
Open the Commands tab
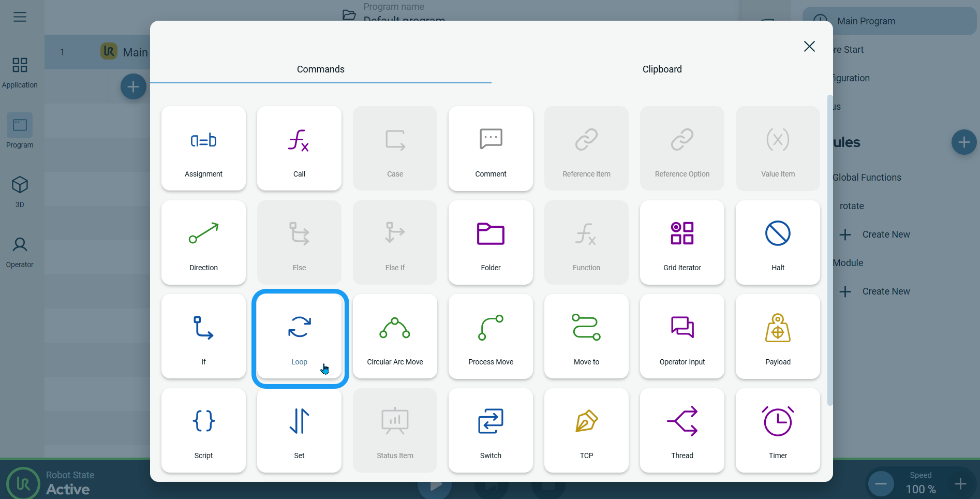coord(320,69)
